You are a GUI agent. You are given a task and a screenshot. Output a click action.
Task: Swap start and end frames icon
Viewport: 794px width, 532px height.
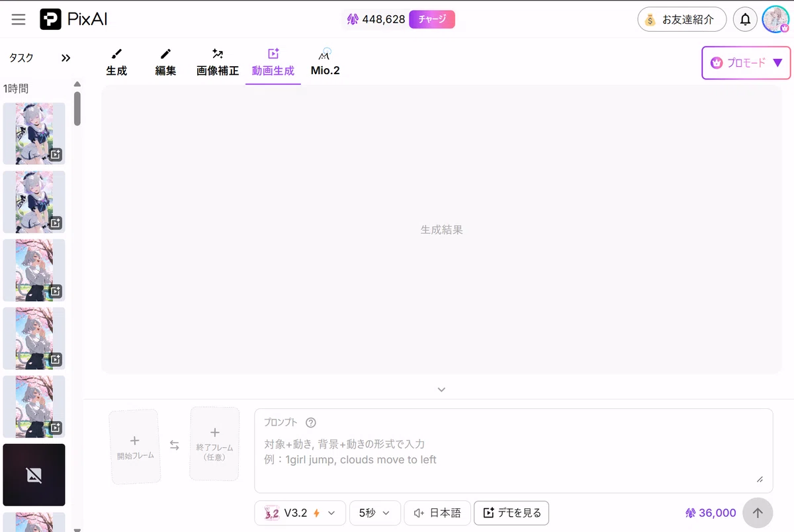[x=175, y=445]
